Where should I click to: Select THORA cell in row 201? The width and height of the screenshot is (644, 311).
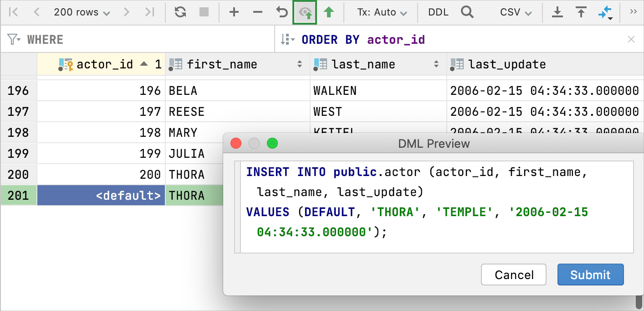194,196
